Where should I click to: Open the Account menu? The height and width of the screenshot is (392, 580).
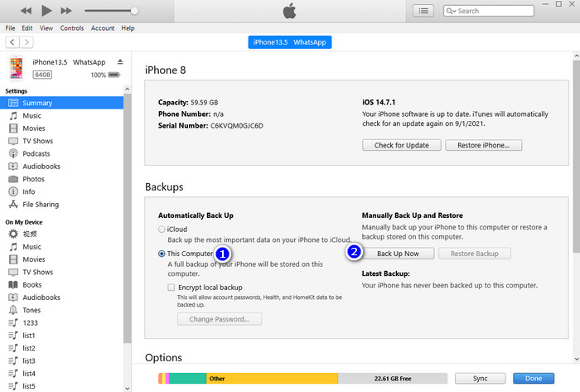103,28
